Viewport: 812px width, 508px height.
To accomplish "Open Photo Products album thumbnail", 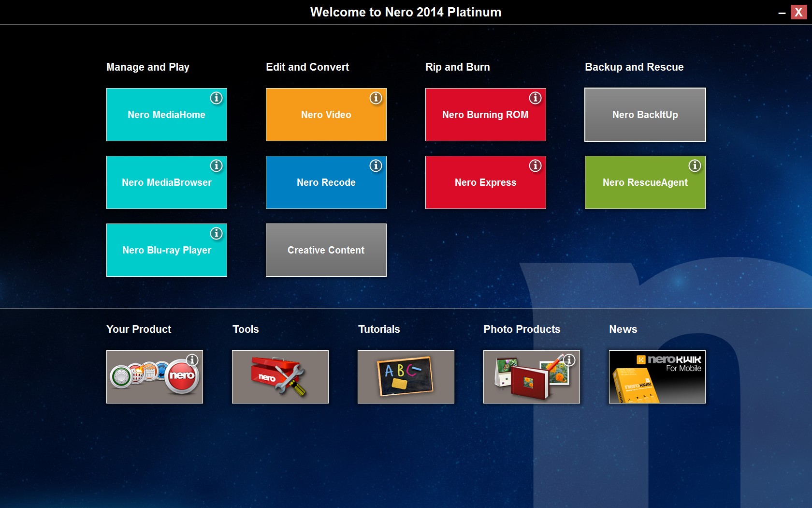I will point(532,377).
